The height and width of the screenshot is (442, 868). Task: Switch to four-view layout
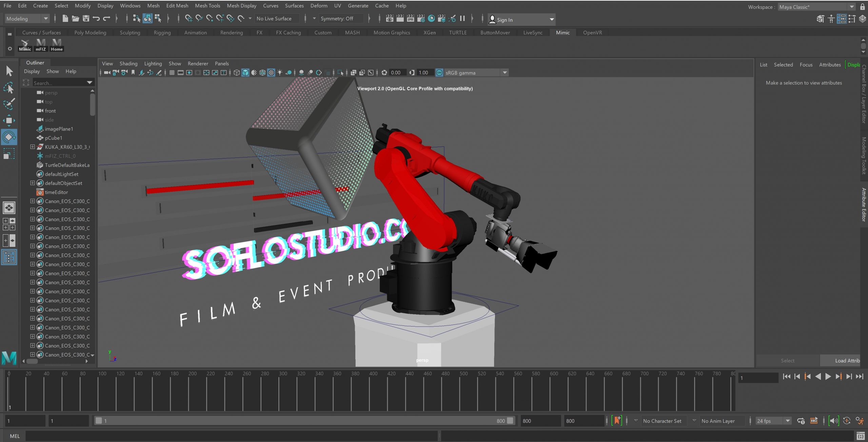9,224
